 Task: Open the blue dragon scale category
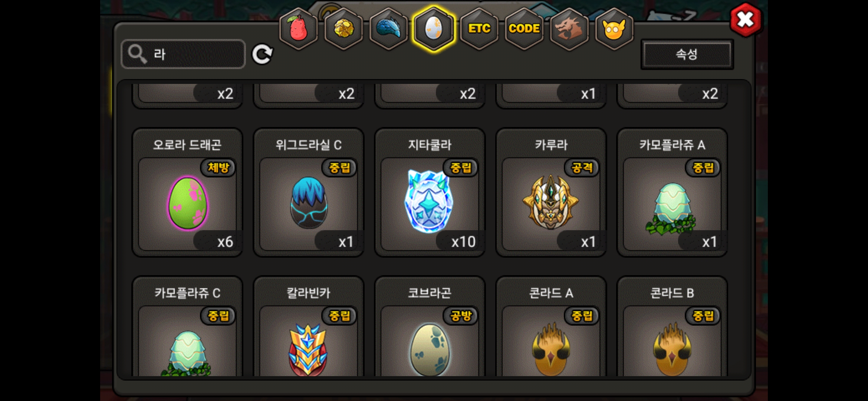coord(389,29)
